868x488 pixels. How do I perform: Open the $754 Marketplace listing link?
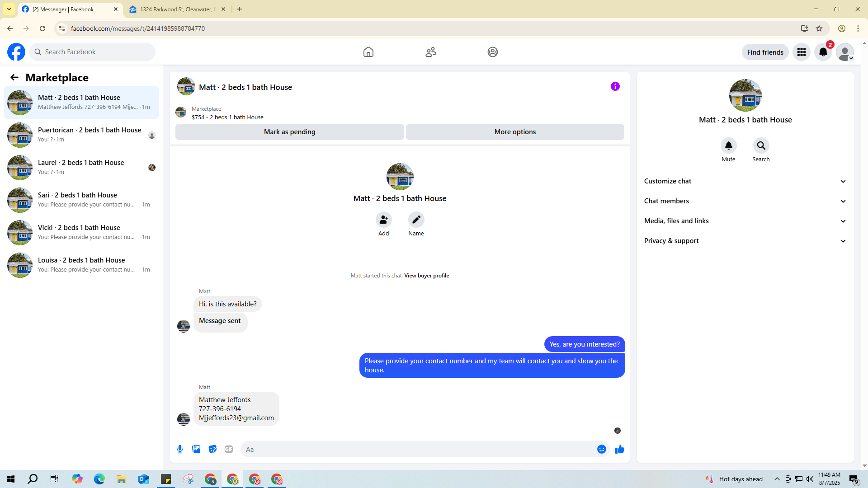coord(227,117)
